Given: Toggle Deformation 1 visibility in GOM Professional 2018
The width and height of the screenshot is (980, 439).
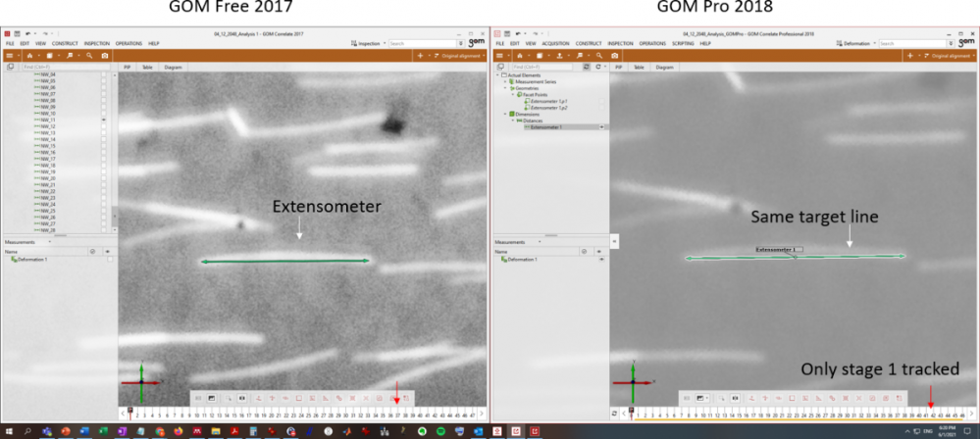Looking at the screenshot, I should pyautogui.click(x=601, y=259).
